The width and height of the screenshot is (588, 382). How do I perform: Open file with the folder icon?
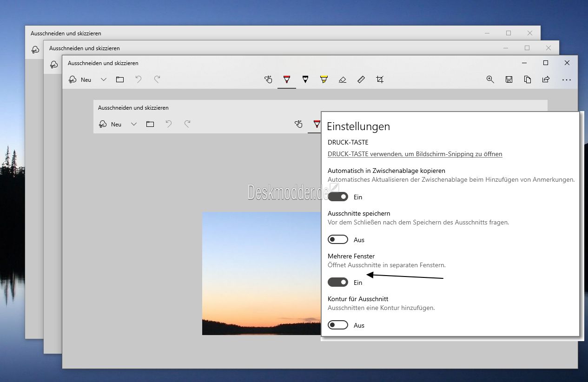[120, 79]
